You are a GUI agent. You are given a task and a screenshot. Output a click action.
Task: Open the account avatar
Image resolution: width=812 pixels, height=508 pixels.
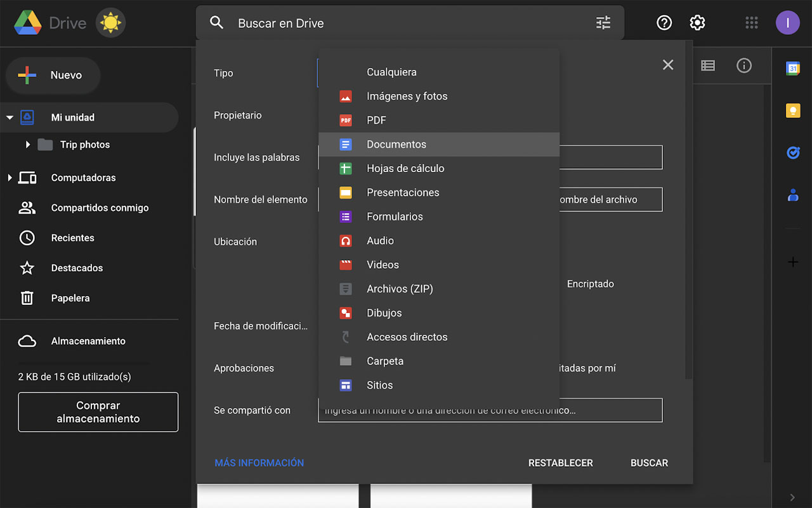point(788,23)
